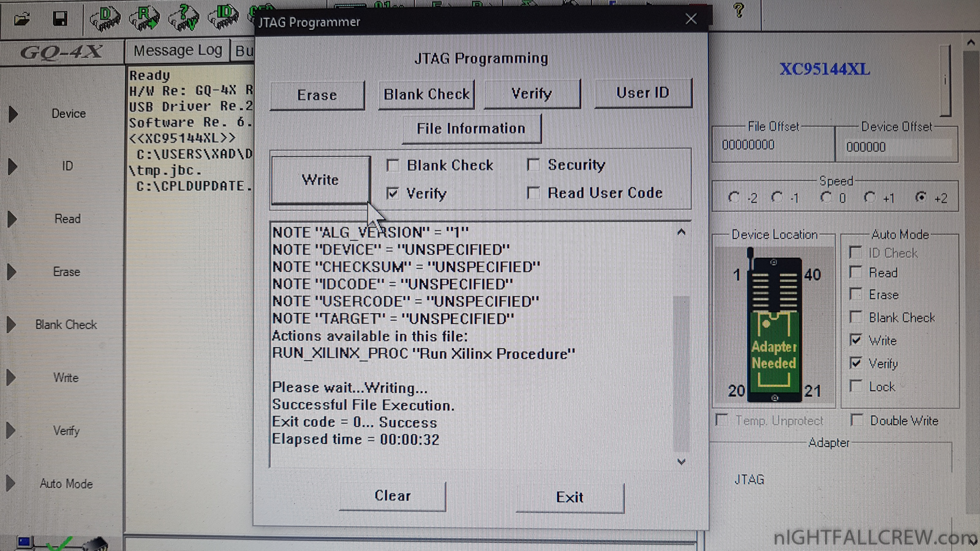Image resolution: width=980 pixels, height=551 pixels.
Task: Click Erase button in JTAG Programmer
Action: [317, 95]
